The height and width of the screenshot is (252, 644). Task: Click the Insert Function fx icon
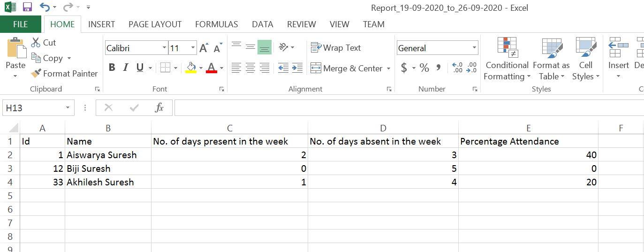159,108
